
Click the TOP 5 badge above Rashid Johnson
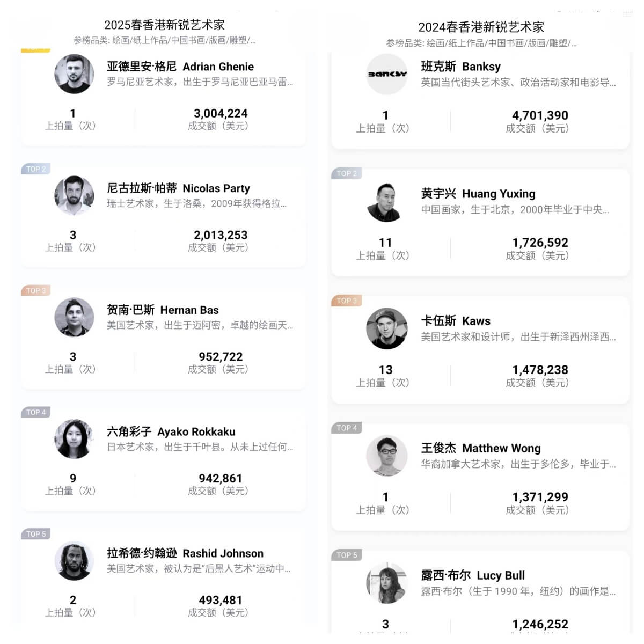click(x=36, y=534)
